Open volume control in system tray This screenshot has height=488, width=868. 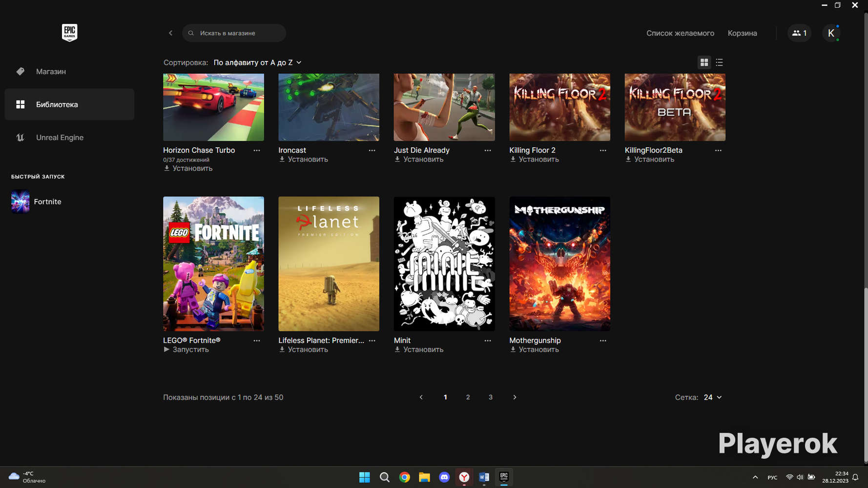point(800,477)
